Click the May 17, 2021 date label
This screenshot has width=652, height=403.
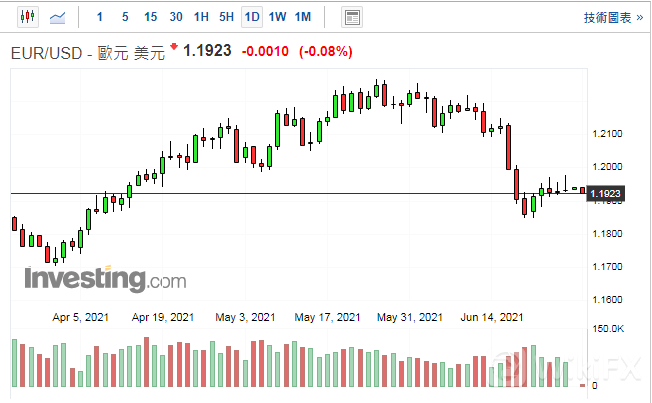tap(327, 318)
